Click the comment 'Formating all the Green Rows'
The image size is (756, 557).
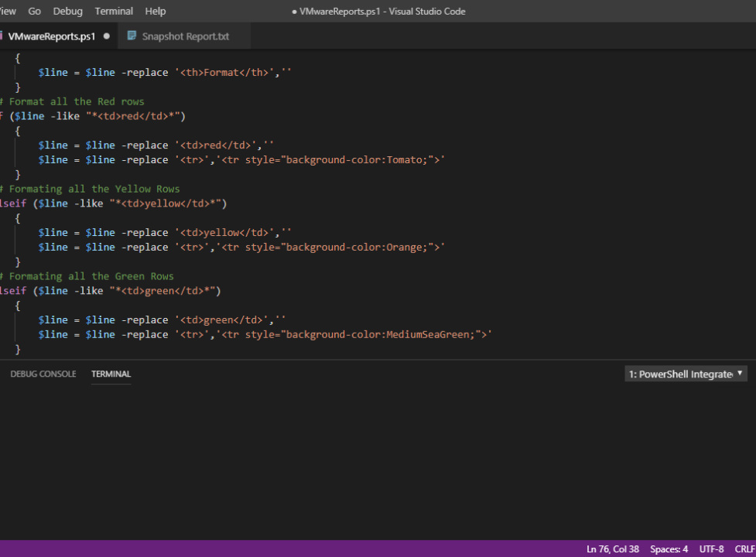point(91,276)
